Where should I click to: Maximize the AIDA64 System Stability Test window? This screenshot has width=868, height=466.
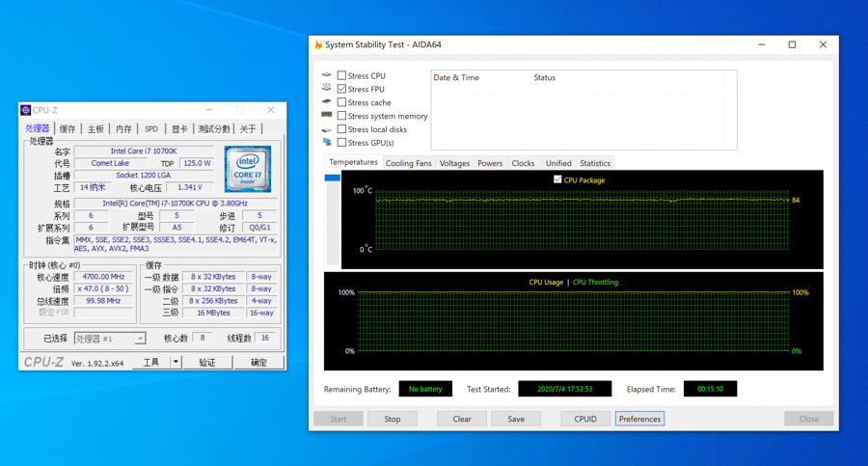coord(792,45)
